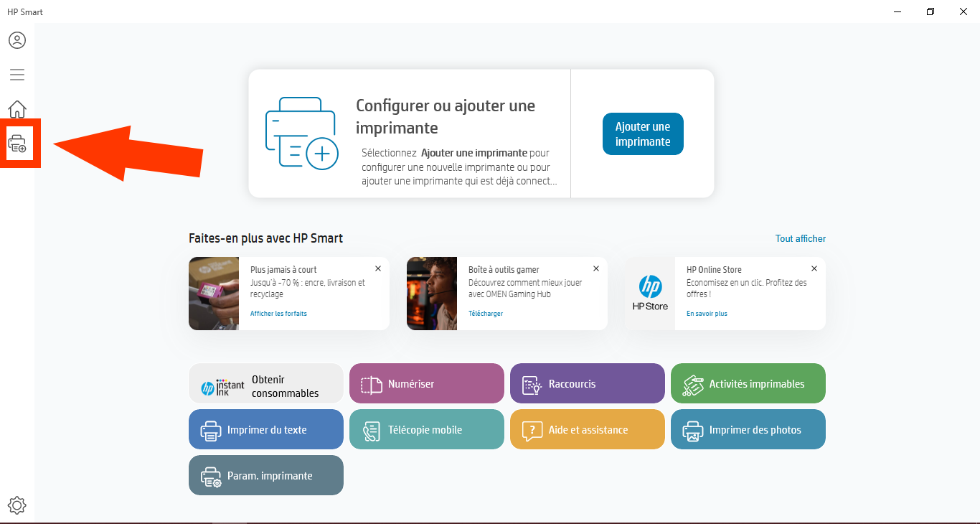Image resolution: width=980 pixels, height=524 pixels.
Task: Open the account profile icon
Action: click(17, 40)
